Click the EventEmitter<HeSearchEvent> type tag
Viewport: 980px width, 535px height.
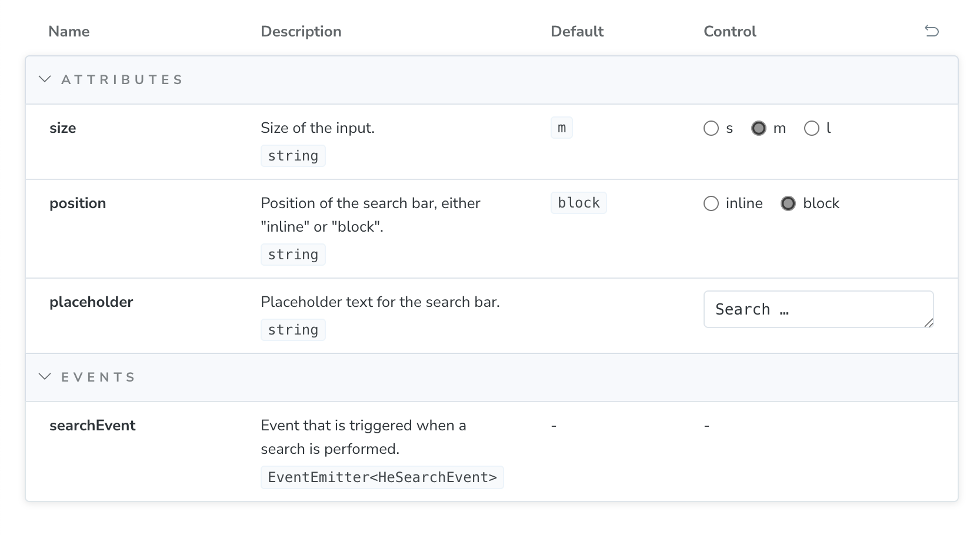click(382, 477)
